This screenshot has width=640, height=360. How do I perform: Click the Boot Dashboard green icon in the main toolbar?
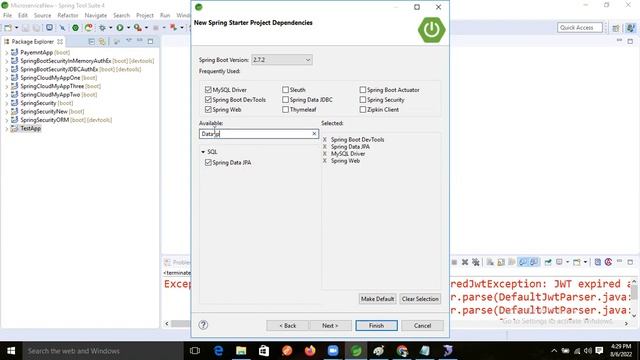click(x=76, y=28)
